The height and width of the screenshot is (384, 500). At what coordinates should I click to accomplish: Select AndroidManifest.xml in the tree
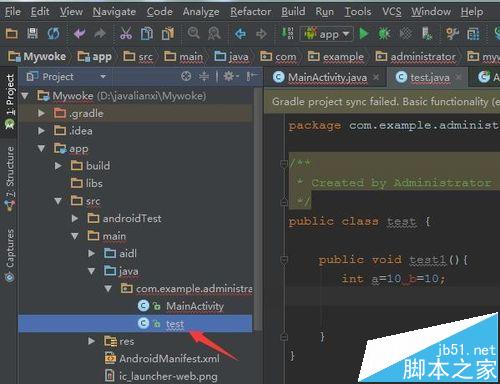[x=169, y=359]
